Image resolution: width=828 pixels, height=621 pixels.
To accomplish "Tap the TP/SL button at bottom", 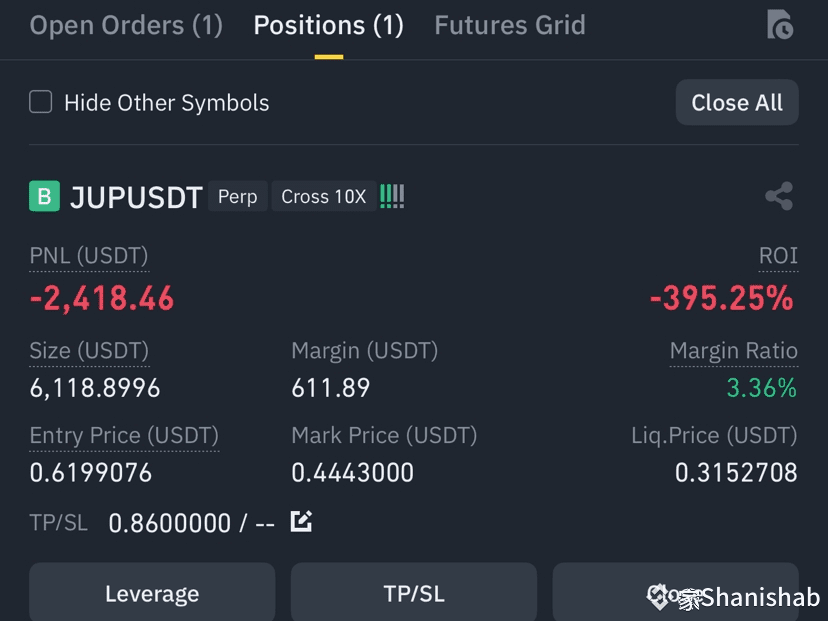I will [x=414, y=592].
